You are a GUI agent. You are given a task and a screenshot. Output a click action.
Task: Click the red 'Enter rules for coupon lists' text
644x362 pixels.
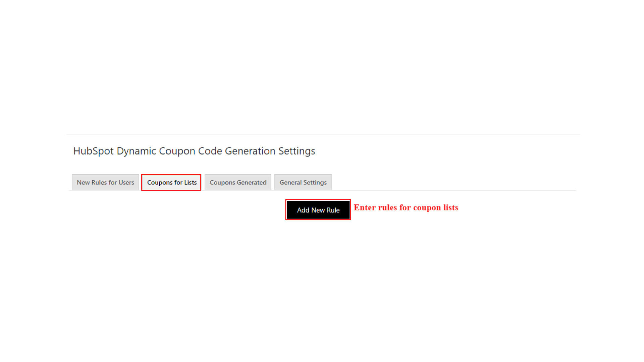(406, 208)
